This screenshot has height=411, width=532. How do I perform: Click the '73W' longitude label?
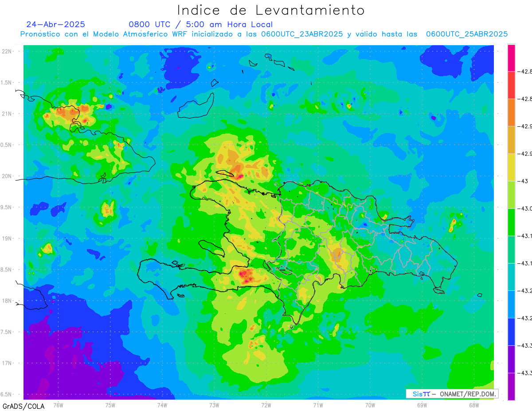[x=214, y=405]
